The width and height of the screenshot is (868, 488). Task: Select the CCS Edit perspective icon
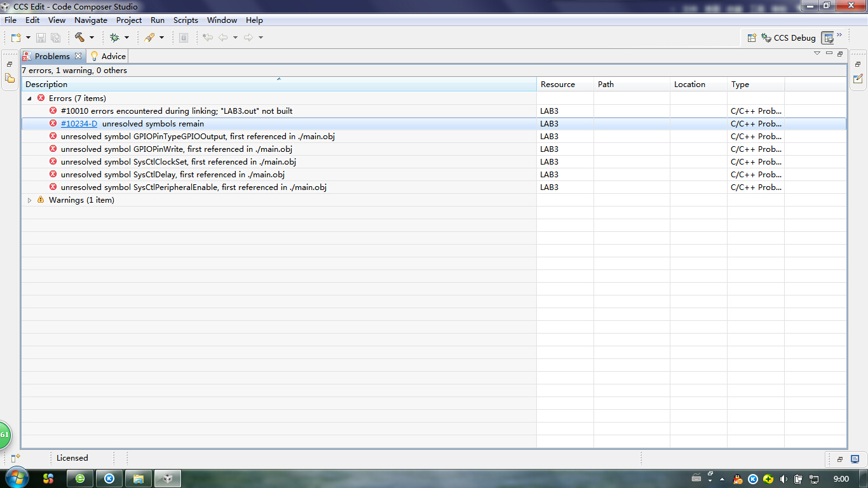point(827,38)
